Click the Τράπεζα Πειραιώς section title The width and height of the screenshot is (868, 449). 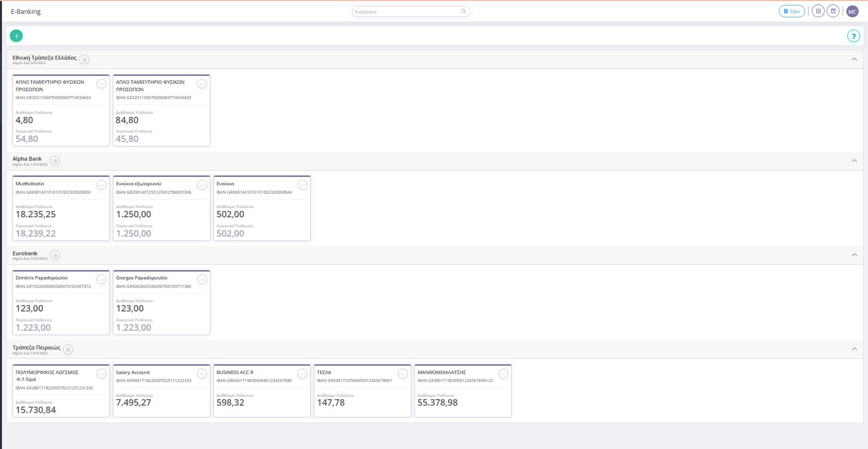point(36,347)
